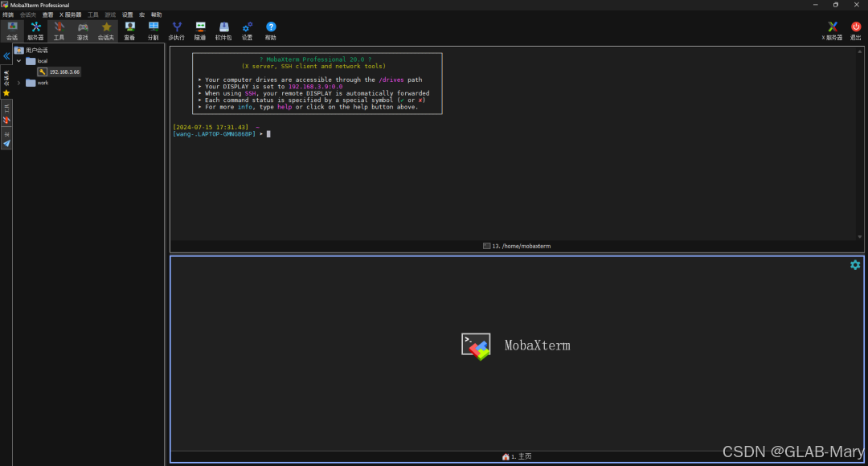Click the timestamp 2024-07-15 17:31.43
Viewport: 868px width, 466px height.
coord(212,127)
